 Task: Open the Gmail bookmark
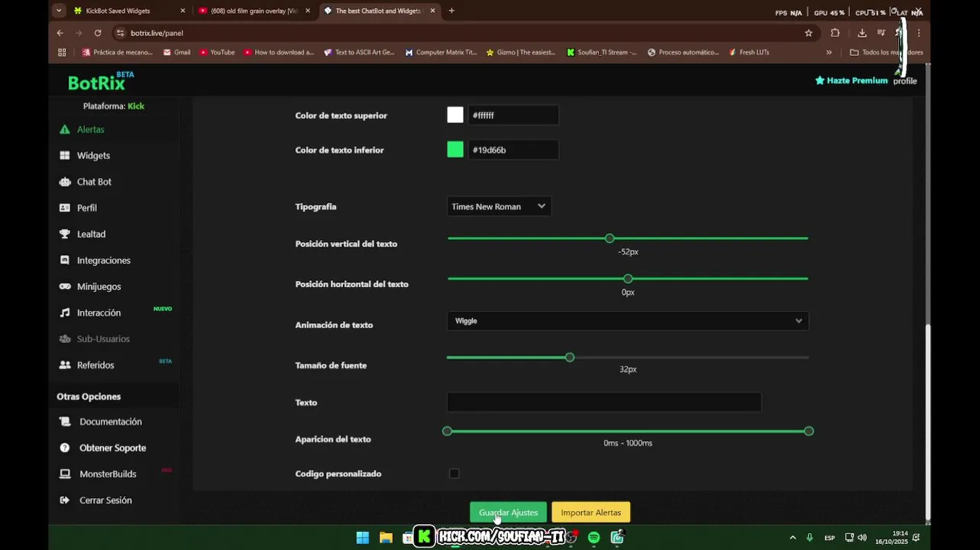(176, 53)
